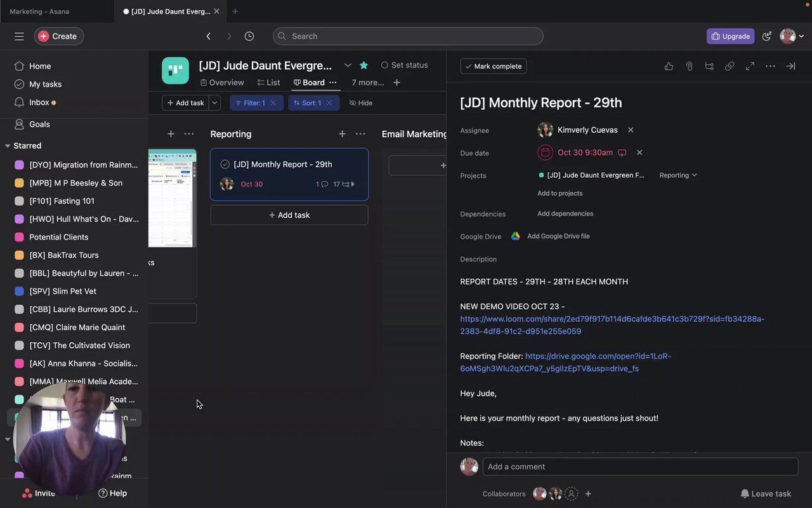Screen dimensions: 812x508
Task: Open the Filter: 1 menu
Action: (250, 103)
